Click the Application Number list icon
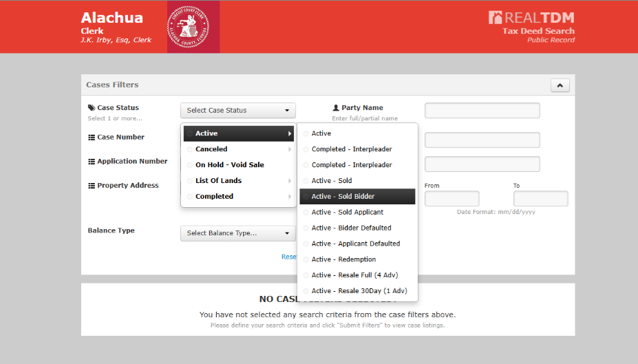 click(91, 162)
